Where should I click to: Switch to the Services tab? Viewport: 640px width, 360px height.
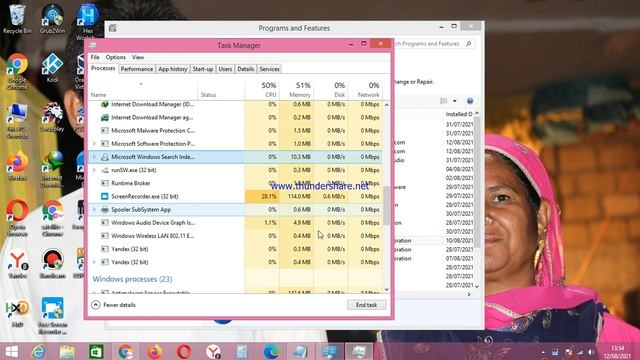tap(269, 69)
